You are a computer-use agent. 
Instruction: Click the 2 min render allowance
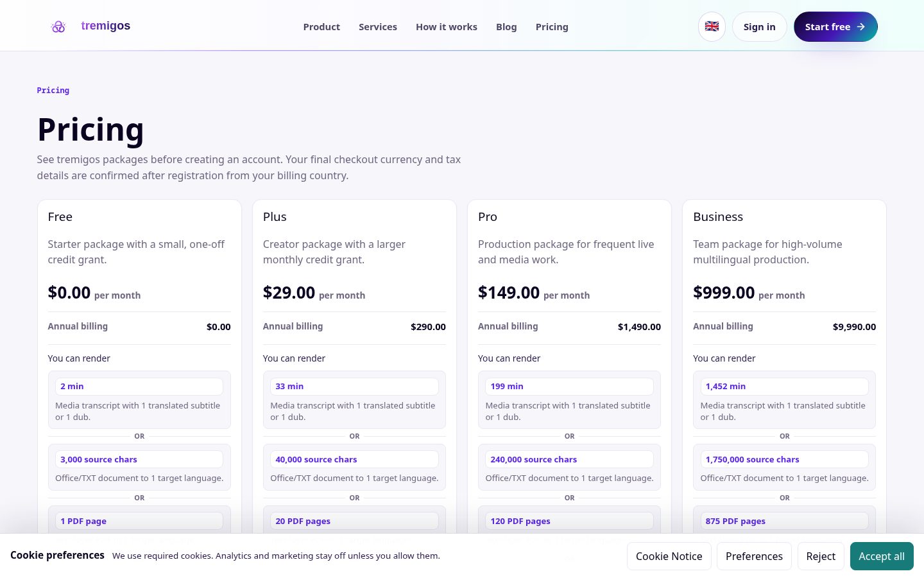pyautogui.click(x=139, y=387)
